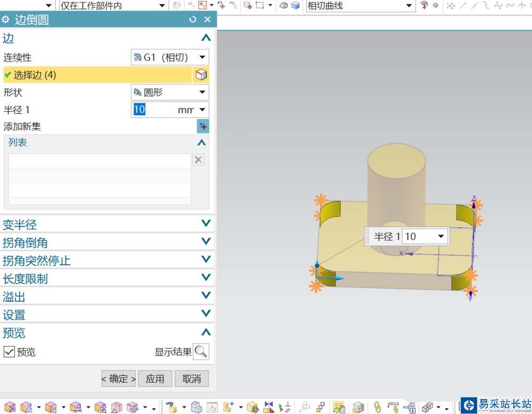Click the rectangle selection icon in top toolbar
The image size is (532, 414).
click(260, 5)
